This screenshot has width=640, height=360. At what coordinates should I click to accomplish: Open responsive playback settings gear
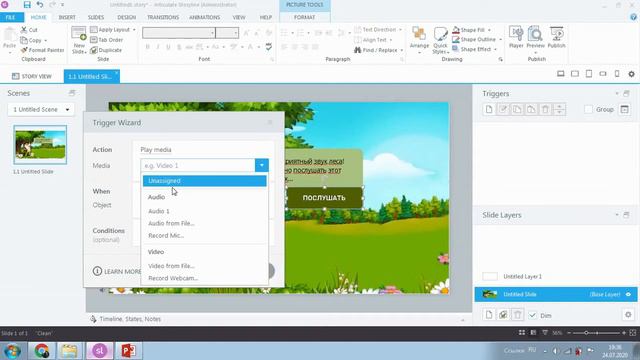click(631, 74)
